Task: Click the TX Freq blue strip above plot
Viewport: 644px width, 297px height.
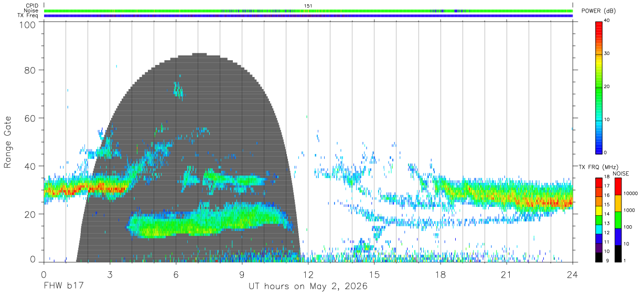Action: coord(308,16)
